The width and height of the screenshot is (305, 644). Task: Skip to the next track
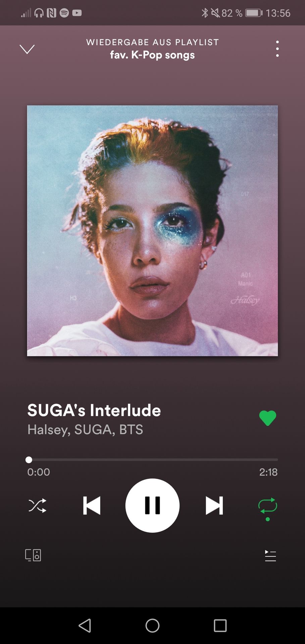[x=214, y=505]
